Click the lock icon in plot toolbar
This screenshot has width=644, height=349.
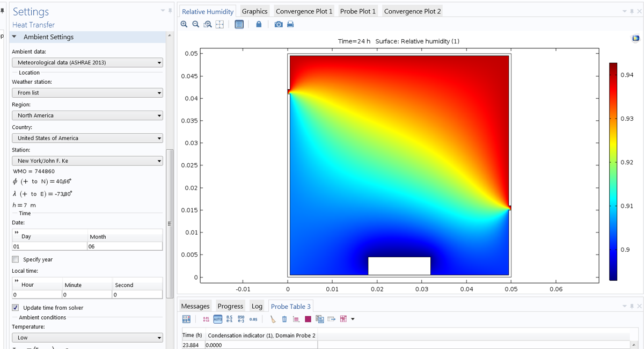[x=259, y=24]
